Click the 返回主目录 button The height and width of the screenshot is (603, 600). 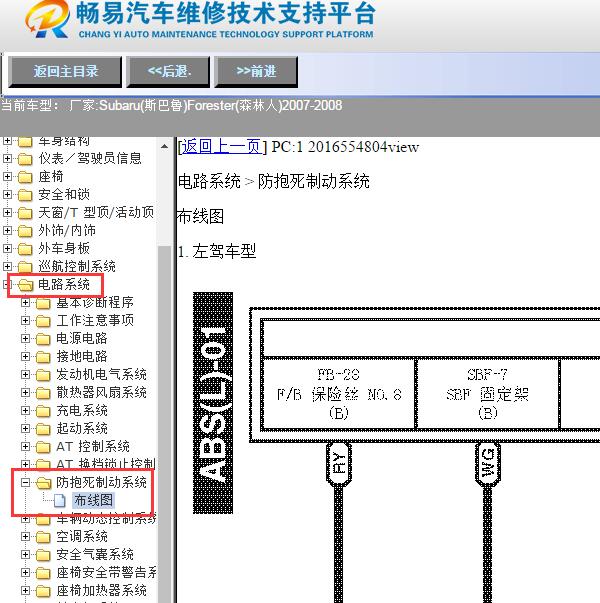pos(65,72)
